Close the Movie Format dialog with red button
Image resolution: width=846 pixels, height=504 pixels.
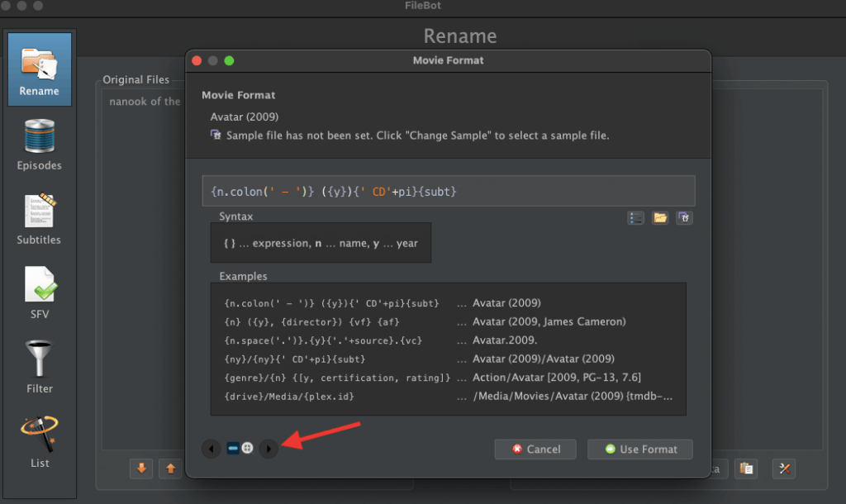coord(197,60)
